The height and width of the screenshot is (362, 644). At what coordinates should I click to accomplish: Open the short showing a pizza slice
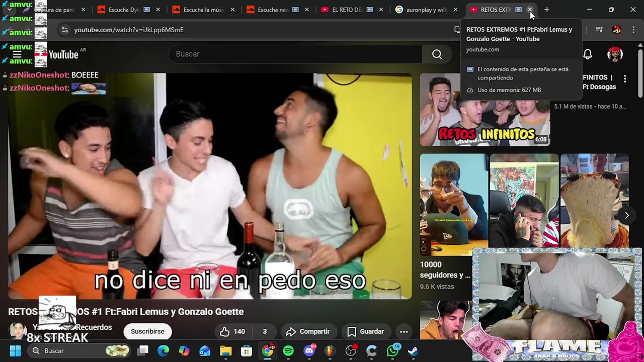click(595, 201)
